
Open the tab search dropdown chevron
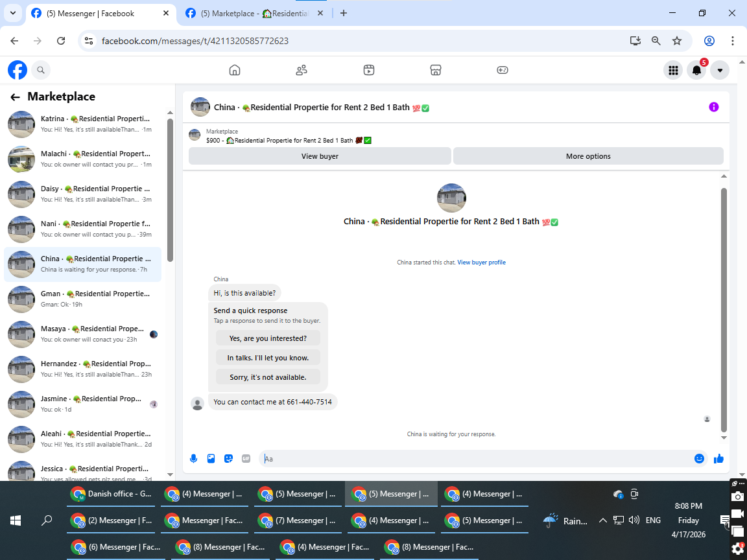point(13,14)
